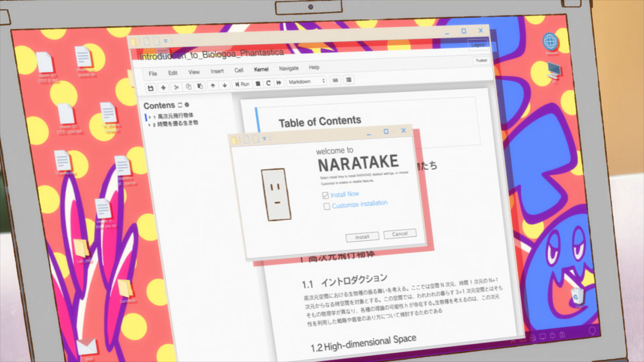This screenshot has height=362, width=644.
Task: Select the volume_in_ txt desktop file
Action: (105, 213)
